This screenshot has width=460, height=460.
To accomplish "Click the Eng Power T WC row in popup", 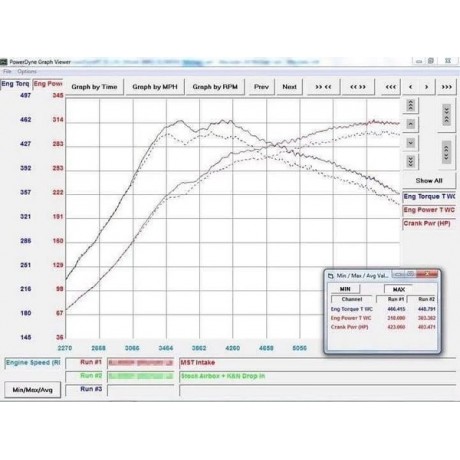I will click(x=383, y=318).
